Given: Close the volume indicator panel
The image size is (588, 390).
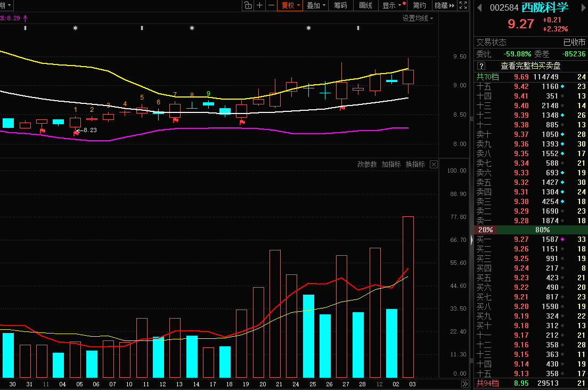Looking at the screenshot, I should click(x=434, y=164).
